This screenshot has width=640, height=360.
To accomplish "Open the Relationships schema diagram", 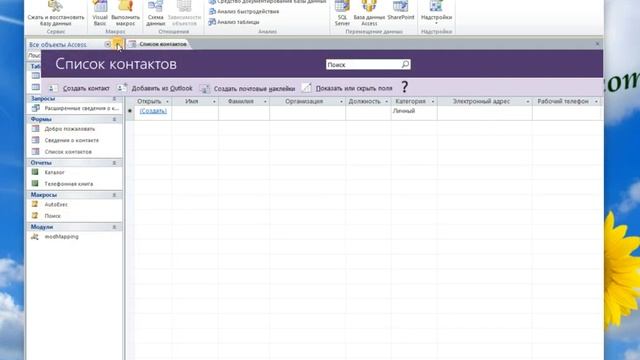I will click(x=156, y=13).
